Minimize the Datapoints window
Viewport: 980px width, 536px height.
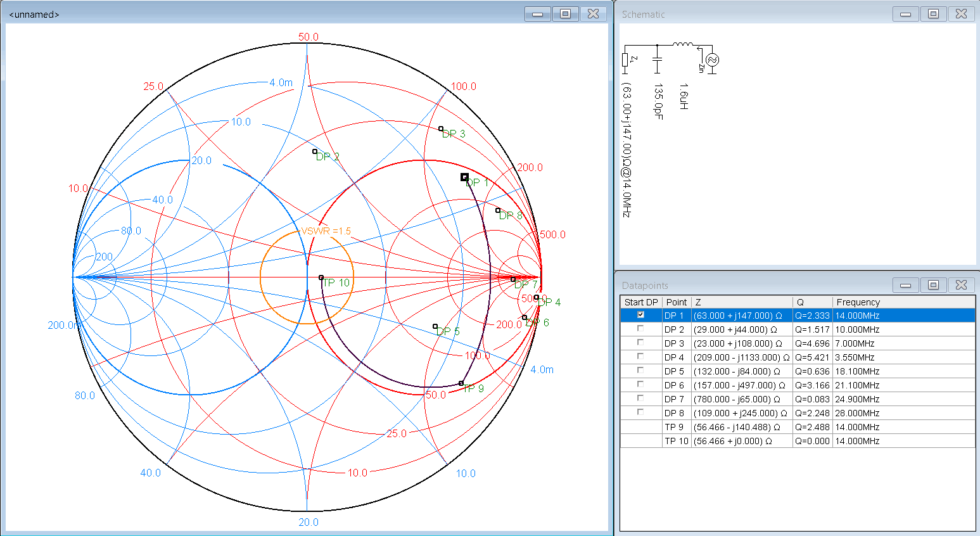[x=905, y=285]
